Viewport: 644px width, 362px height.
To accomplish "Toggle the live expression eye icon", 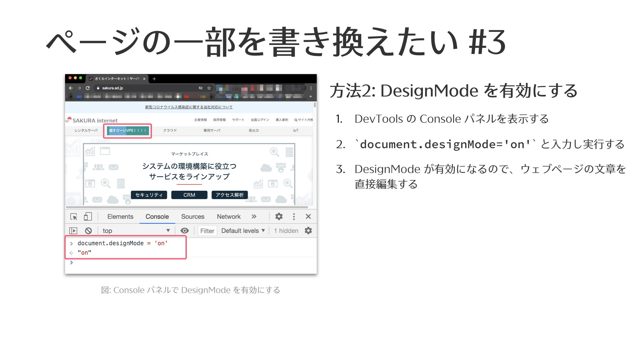I will point(184,231).
